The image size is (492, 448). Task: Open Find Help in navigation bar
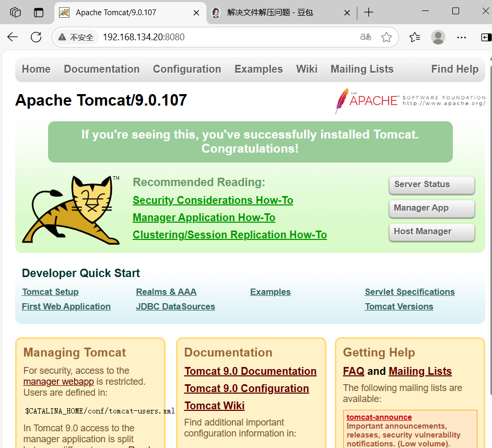(x=455, y=69)
